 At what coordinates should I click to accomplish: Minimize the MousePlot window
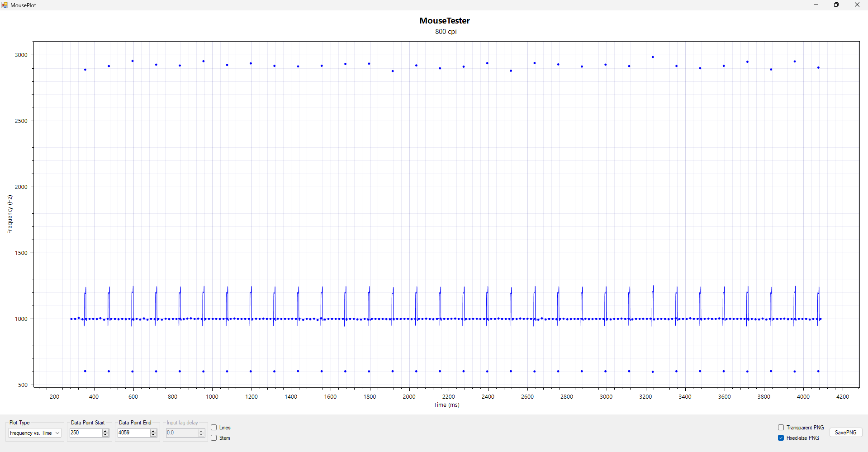pyautogui.click(x=816, y=5)
